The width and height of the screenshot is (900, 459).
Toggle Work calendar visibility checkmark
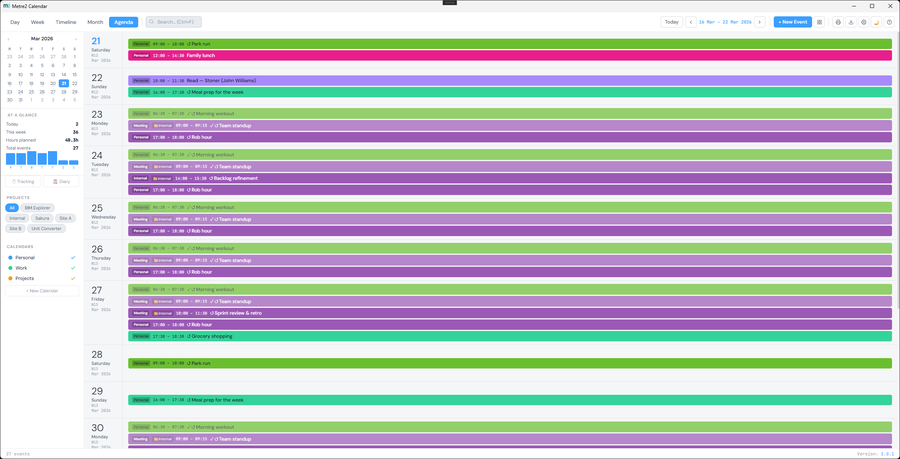(73, 268)
